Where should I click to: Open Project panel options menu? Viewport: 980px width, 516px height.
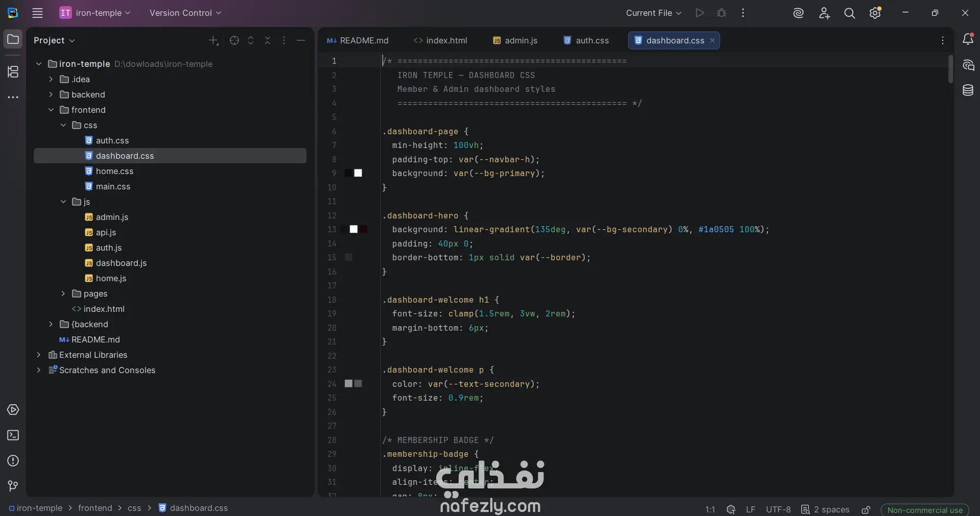point(284,40)
